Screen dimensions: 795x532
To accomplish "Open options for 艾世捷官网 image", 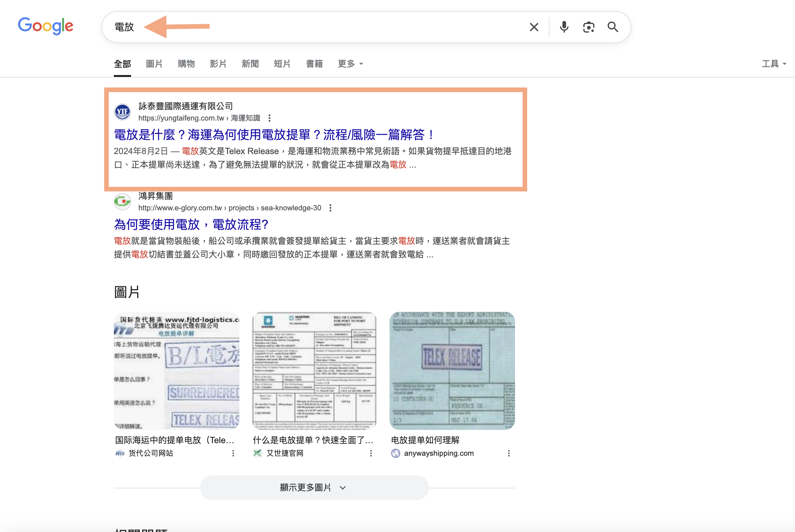I will 371,453.
